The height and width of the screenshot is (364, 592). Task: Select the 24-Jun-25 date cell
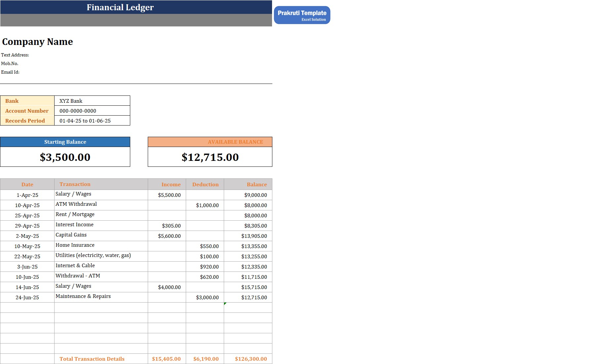click(27, 297)
